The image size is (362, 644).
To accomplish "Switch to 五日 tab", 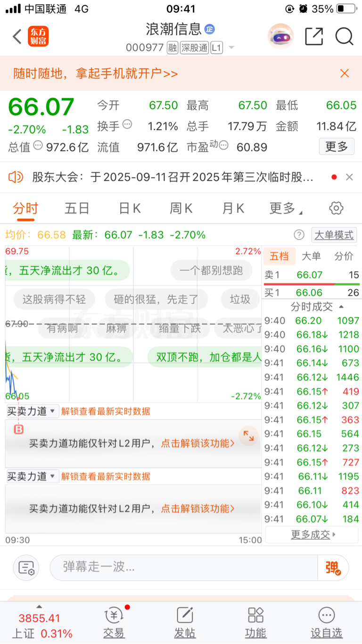I will click(77, 208).
